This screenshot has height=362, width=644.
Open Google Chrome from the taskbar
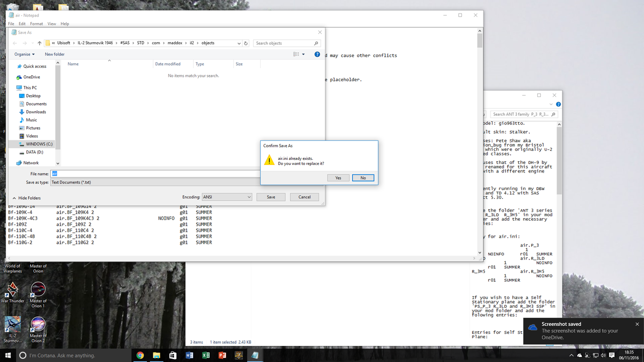tap(140, 355)
